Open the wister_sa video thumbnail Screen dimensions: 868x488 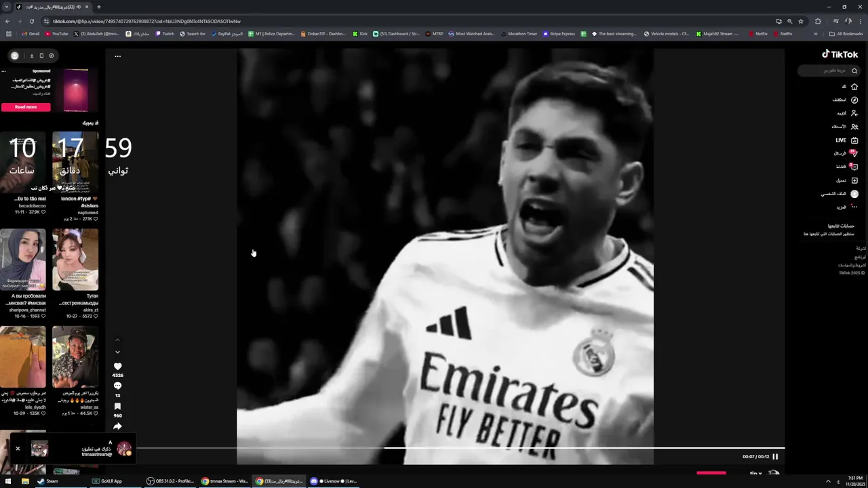pos(75,357)
